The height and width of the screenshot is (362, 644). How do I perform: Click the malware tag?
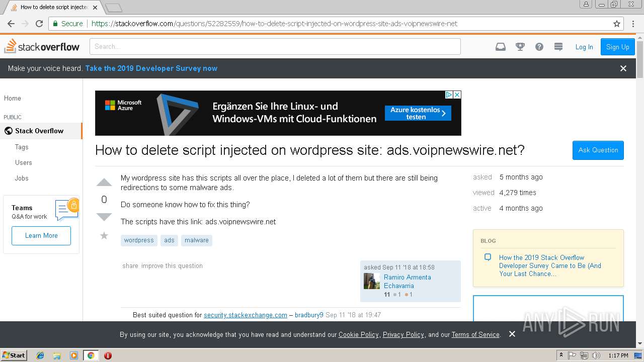[197, 240]
